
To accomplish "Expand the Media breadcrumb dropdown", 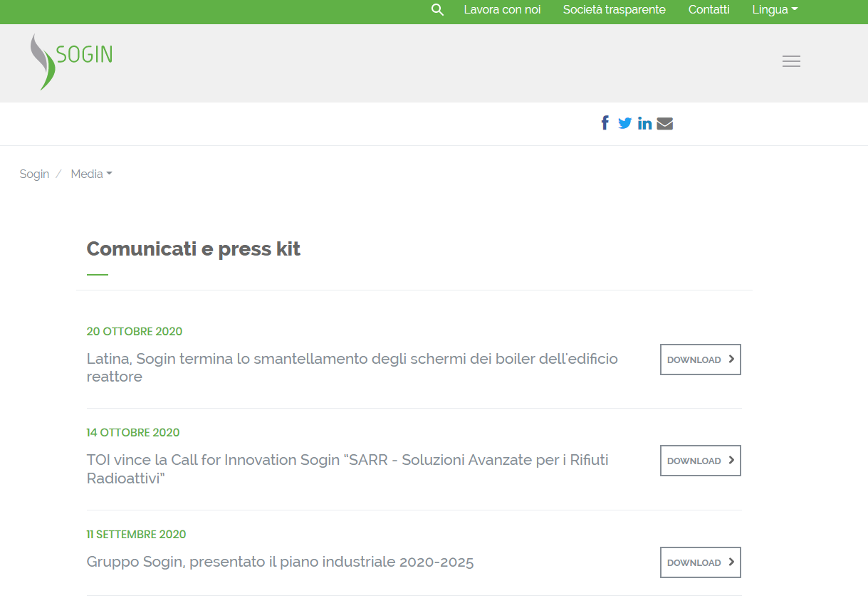I will 91,174.
